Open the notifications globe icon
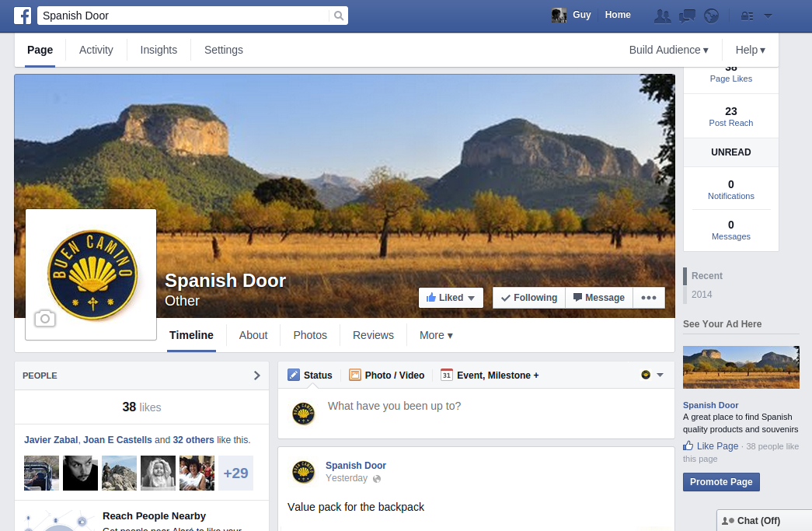Screen dimensions: 812x531 712,16
